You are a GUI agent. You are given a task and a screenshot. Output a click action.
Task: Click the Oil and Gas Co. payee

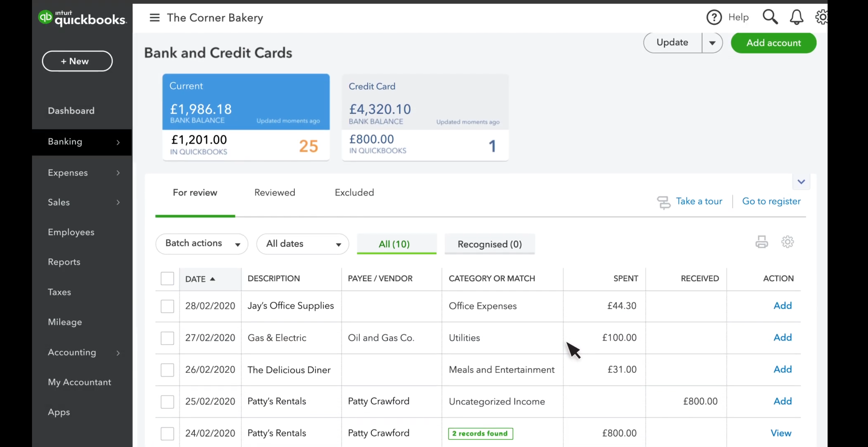point(381,338)
